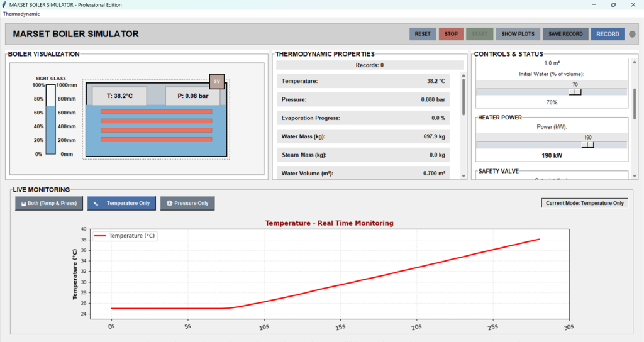Click the Temperature legend entry on chart
This screenshot has width=644, height=342.
tap(125, 236)
